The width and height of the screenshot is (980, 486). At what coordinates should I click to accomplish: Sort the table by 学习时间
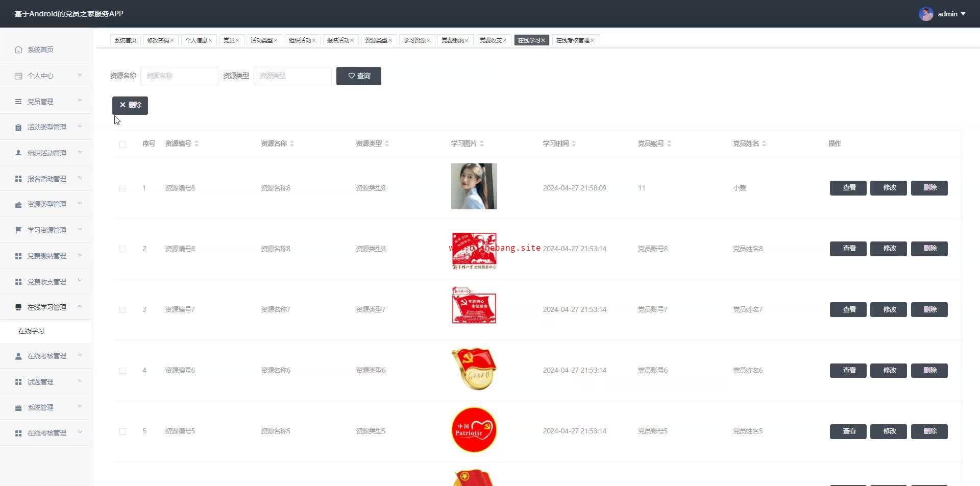(x=574, y=143)
